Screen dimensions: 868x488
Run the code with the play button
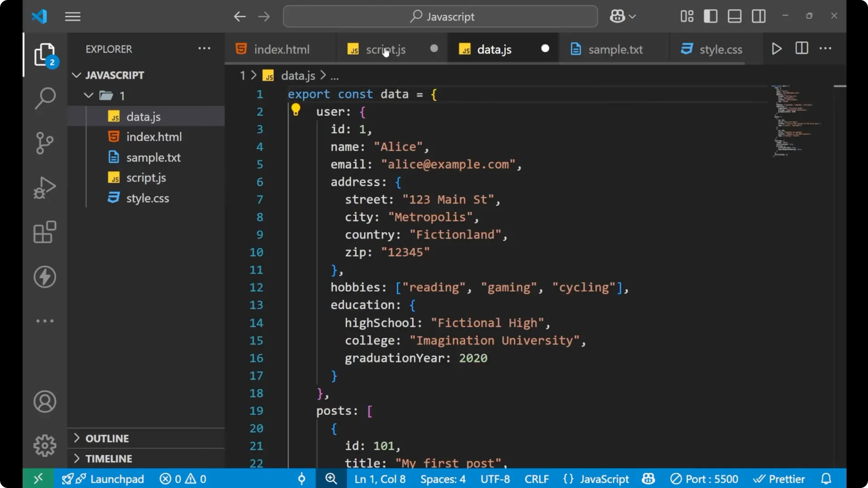tap(777, 48)
